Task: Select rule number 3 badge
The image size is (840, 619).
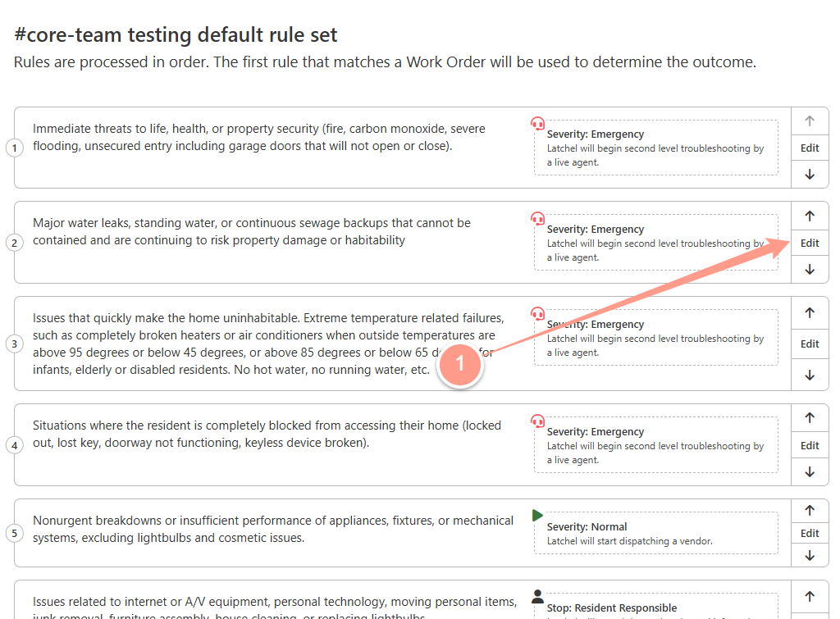Action: (15, 344)
